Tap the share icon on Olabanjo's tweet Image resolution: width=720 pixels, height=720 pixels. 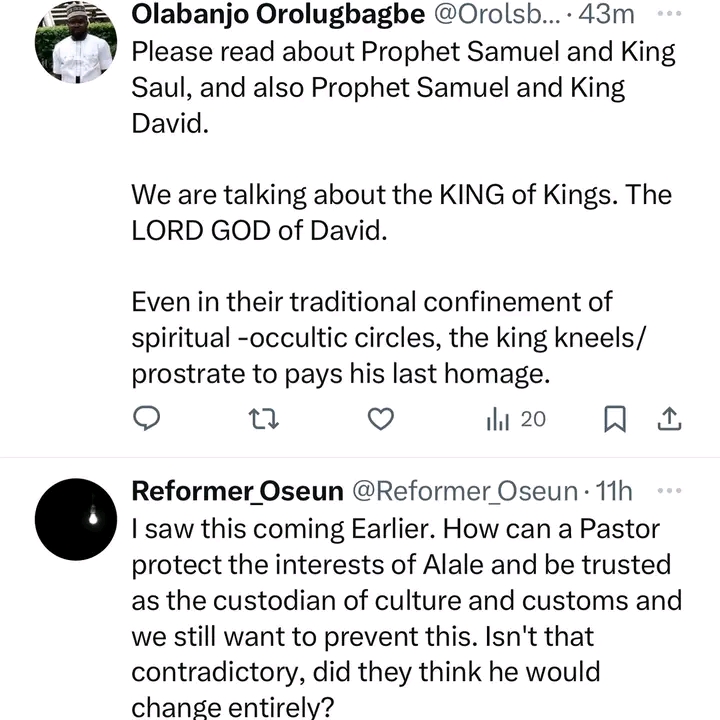tap(670, 418)
